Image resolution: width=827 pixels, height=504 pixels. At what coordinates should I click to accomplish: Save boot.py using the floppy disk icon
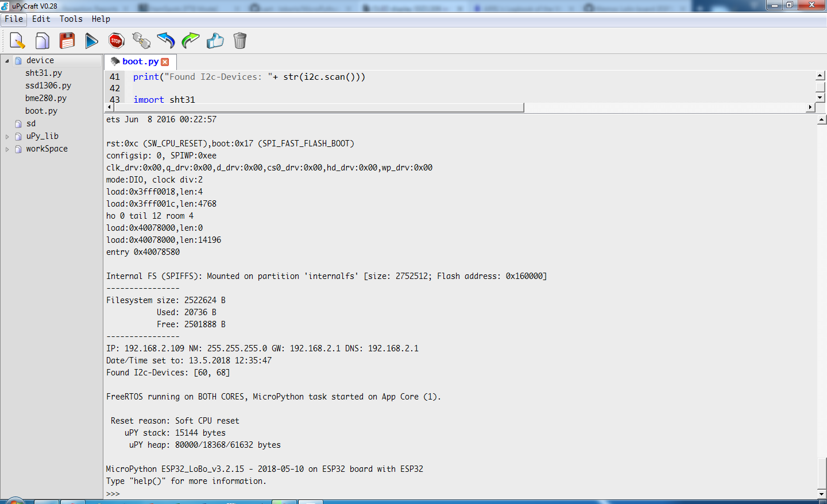coord(66,40)
